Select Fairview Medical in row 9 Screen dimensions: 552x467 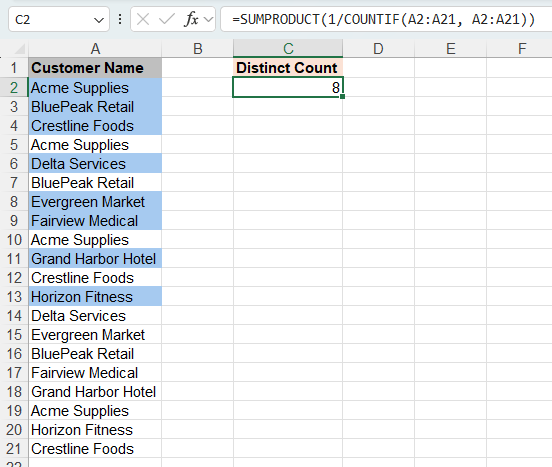click(95, 221)
